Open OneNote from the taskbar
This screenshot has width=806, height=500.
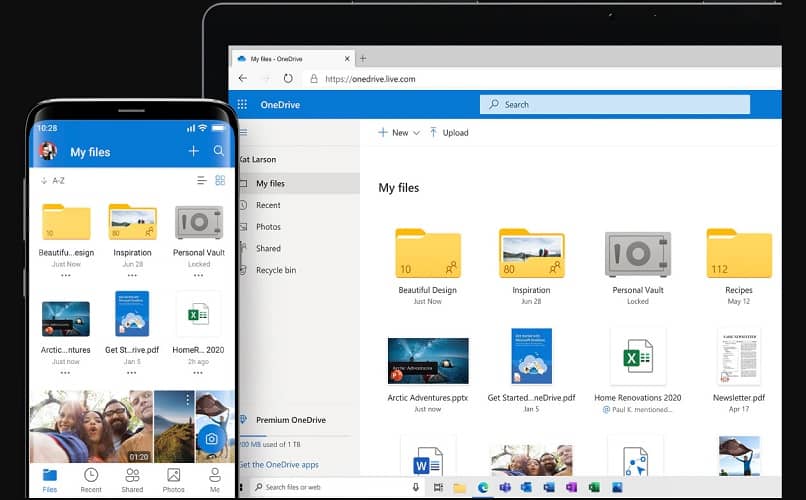coord(572,487)
